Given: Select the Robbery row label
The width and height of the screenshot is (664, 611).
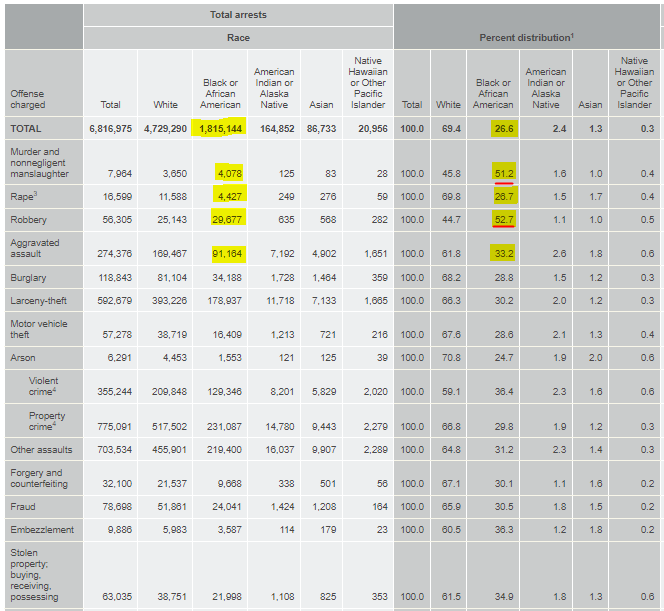Looking at the screenshot, I should pyautogui.click(x=28, y=219).
